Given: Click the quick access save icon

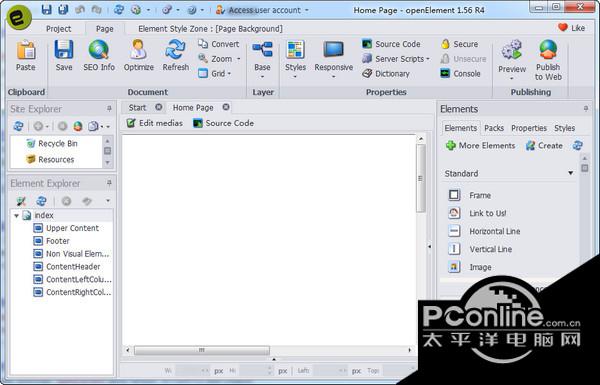Looking at the screenshot, I should point(47,10).
